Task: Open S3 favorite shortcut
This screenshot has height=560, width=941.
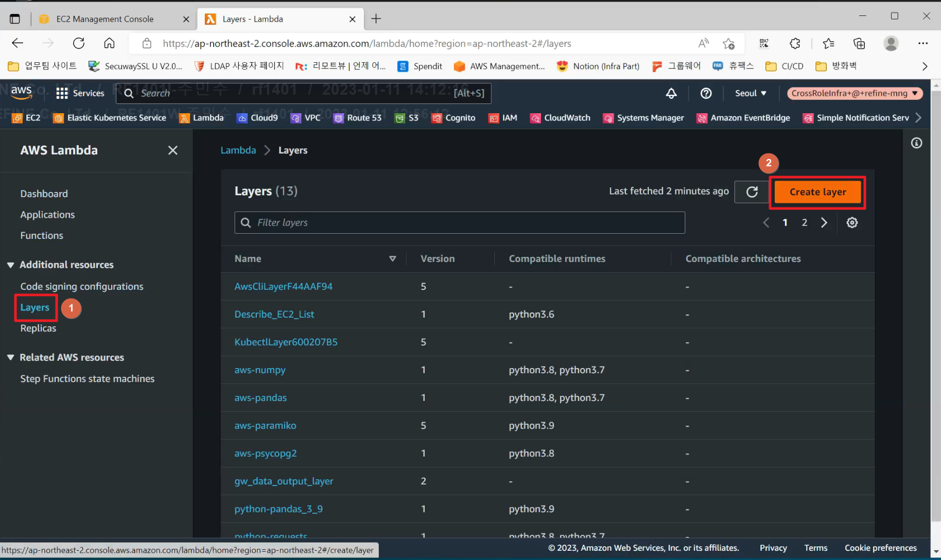Action: tap(407, 118)
